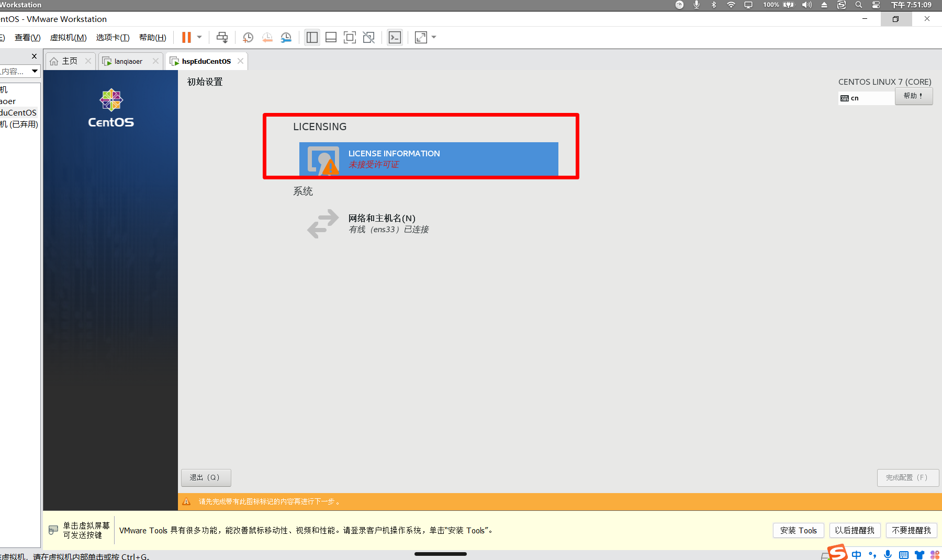Open 网络和主机名(N) settings

pos(388,223)
